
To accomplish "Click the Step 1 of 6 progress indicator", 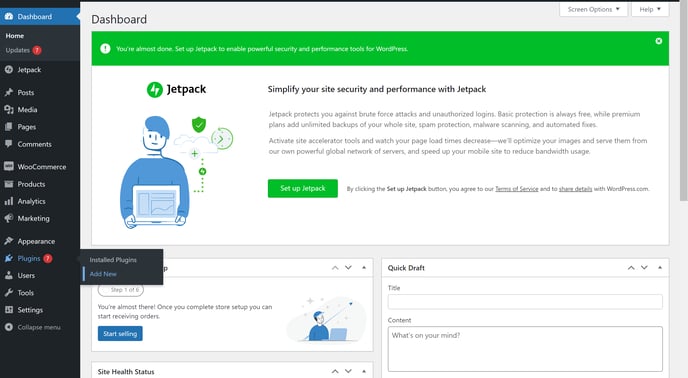I will 121,290.
